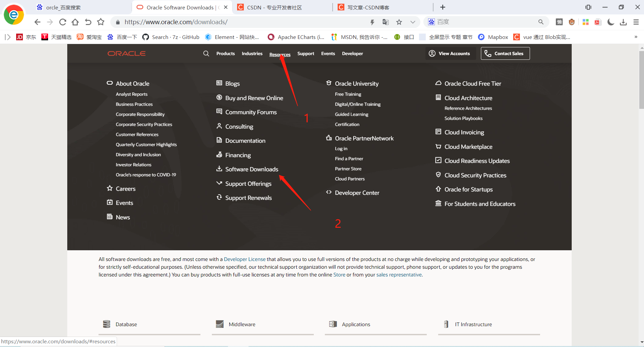Click the Applications category icon
Screen dimensions: 644x347
[x=333, y=324]
